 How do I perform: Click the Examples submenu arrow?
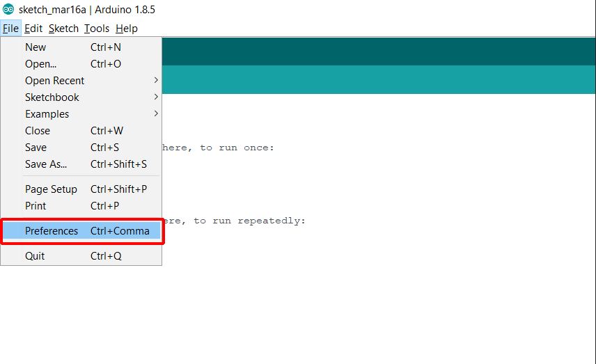[x=156, y=113]
